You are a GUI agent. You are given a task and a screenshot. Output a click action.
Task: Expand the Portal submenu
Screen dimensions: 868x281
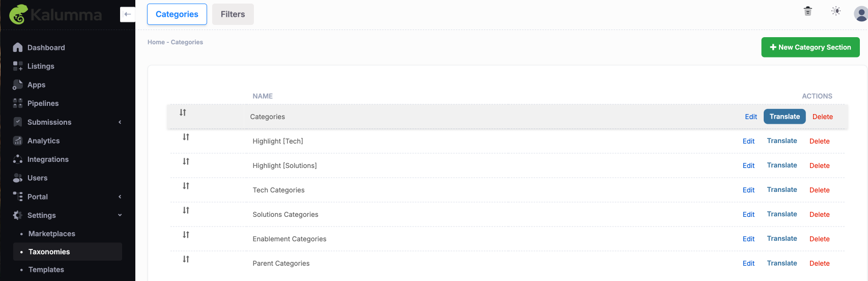coord(120,196)
